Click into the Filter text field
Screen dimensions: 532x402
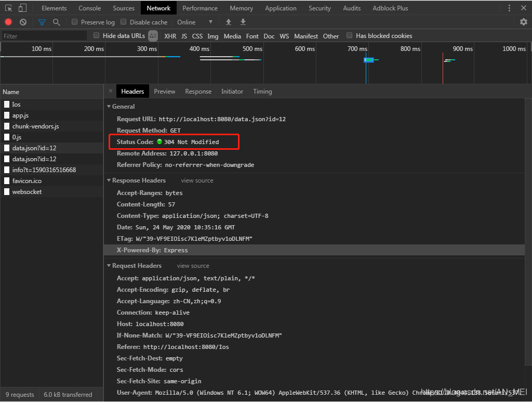click(x=44, y=36)
